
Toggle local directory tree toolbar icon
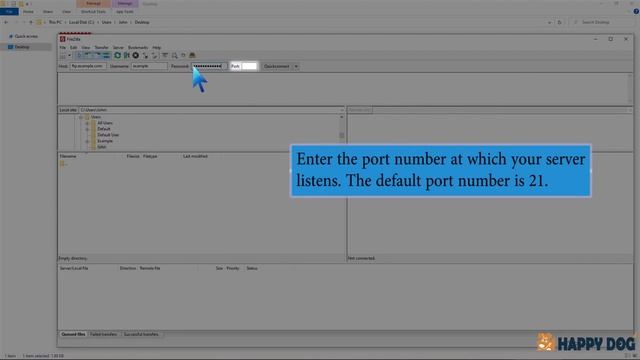coord(88,56)
